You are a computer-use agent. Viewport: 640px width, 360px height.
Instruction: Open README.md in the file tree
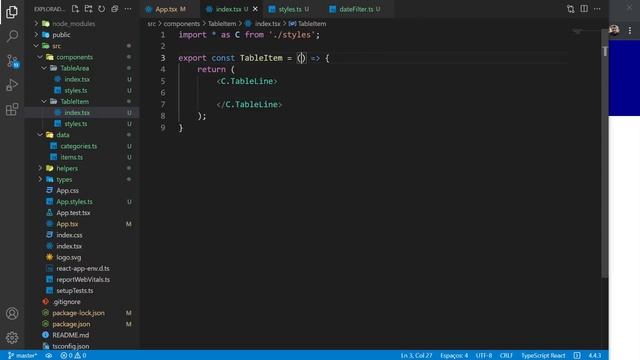[x=71, y=335]
